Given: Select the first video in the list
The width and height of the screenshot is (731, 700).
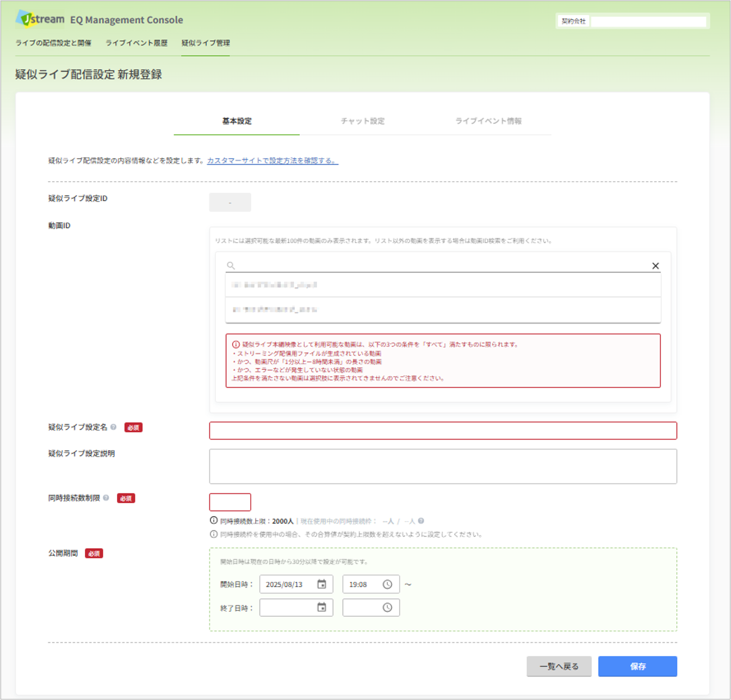Looking at the screenshot, I should [x=443, y=285].
